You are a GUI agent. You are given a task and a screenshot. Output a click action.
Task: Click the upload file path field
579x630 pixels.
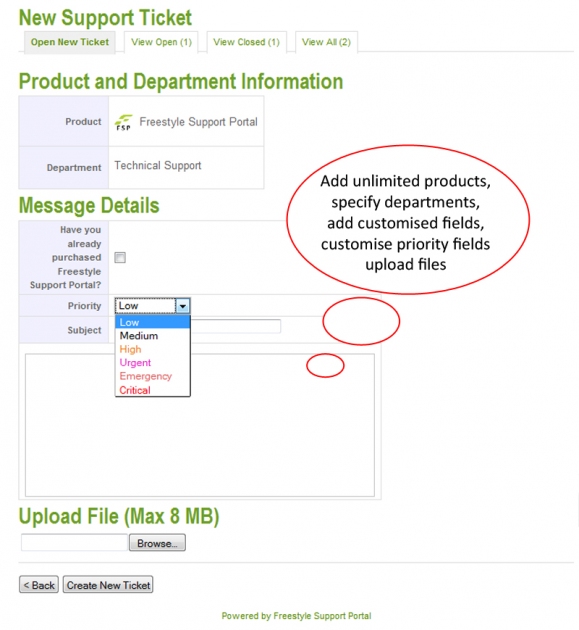(x=74, y=543)
